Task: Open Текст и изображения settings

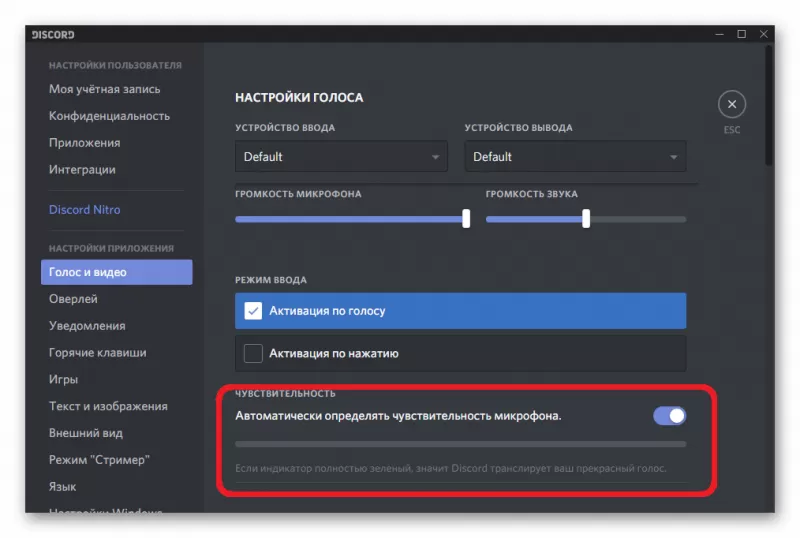Action: pyautogui.click(x=108, y=406)
